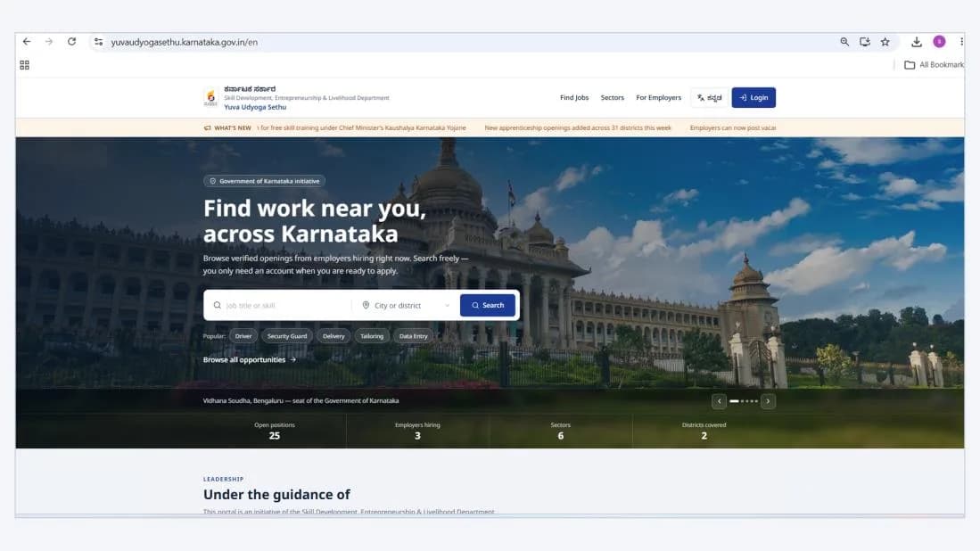
Task: Click the slide indicator dots
Action: click(744, 401)
